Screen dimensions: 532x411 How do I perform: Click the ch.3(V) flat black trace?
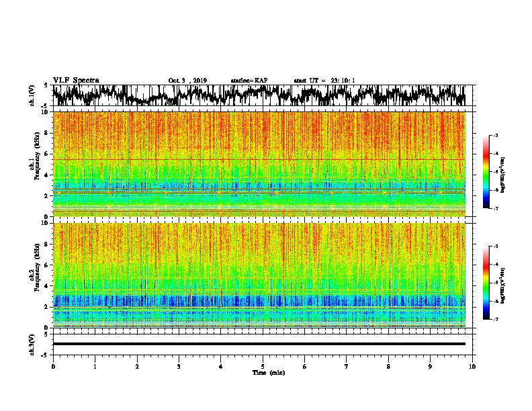[259, 344]
